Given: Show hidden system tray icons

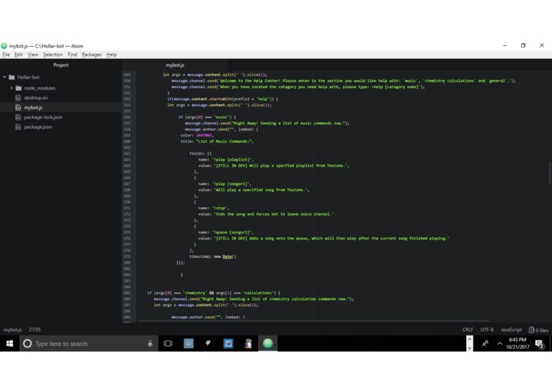Looking at the screenshot, I should pos(500,344).
